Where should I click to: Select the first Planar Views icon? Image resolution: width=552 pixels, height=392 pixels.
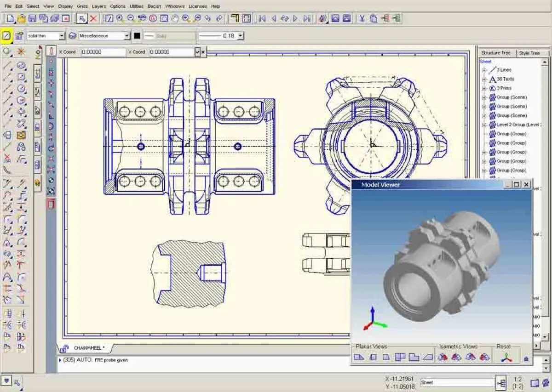(x=359, y=357)
